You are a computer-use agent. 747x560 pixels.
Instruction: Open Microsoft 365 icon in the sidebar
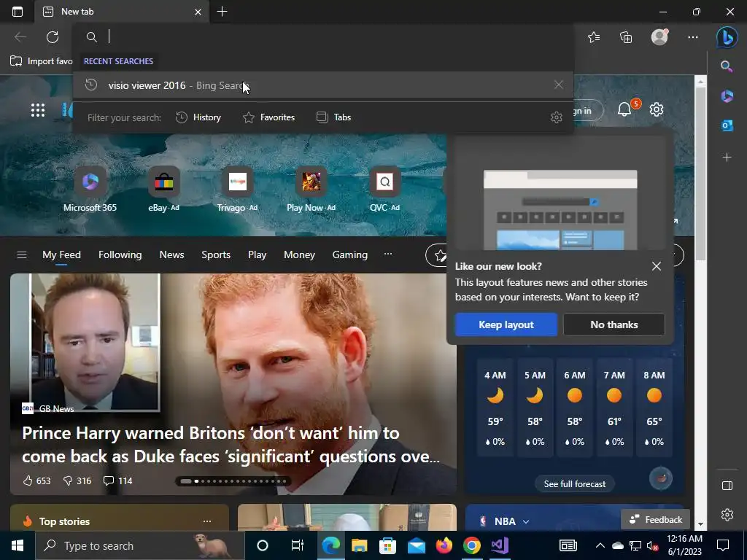click(x=727, y=96)
